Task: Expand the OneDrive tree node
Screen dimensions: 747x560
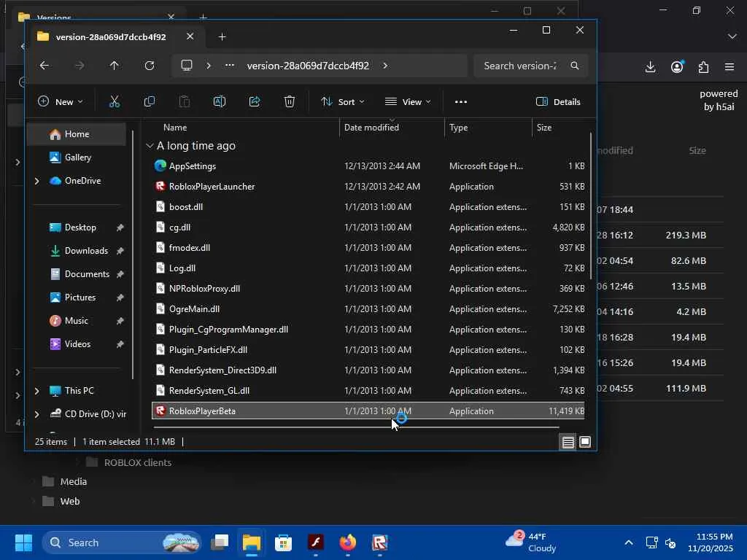Action: point(36,181)
